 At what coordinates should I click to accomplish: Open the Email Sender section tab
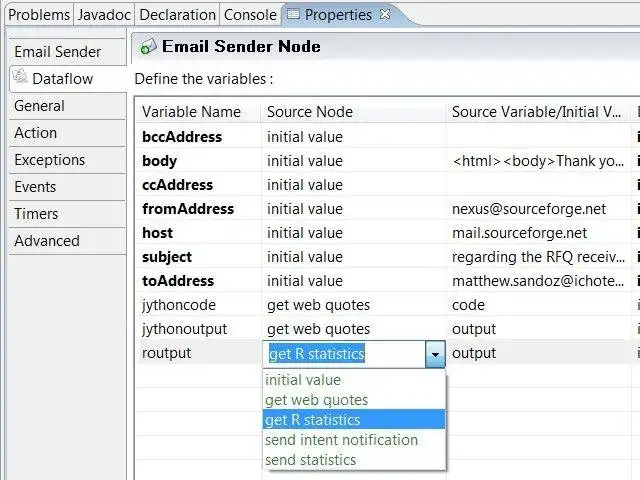pos(57,52)
